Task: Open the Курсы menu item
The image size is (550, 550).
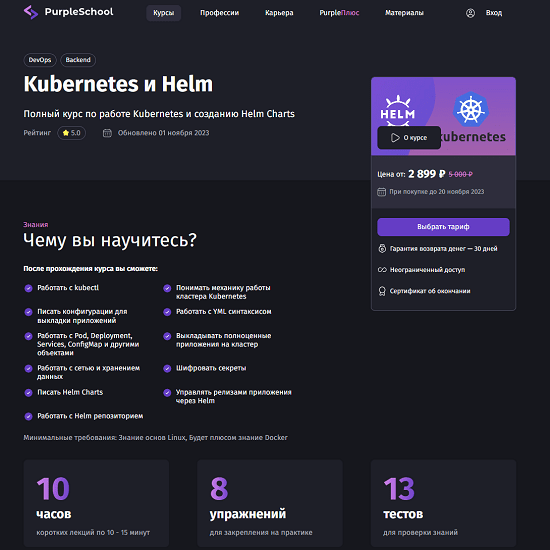Action: (x=163, y=13)
